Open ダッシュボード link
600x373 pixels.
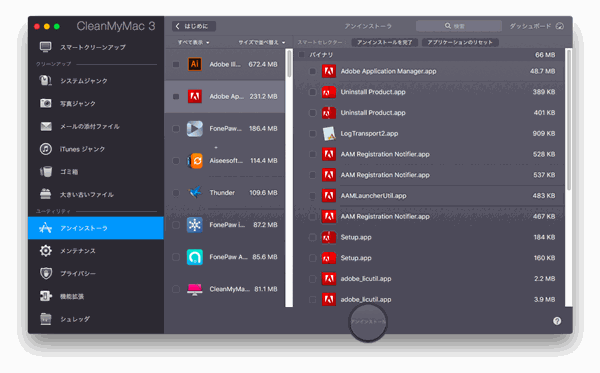pos(530,26)
